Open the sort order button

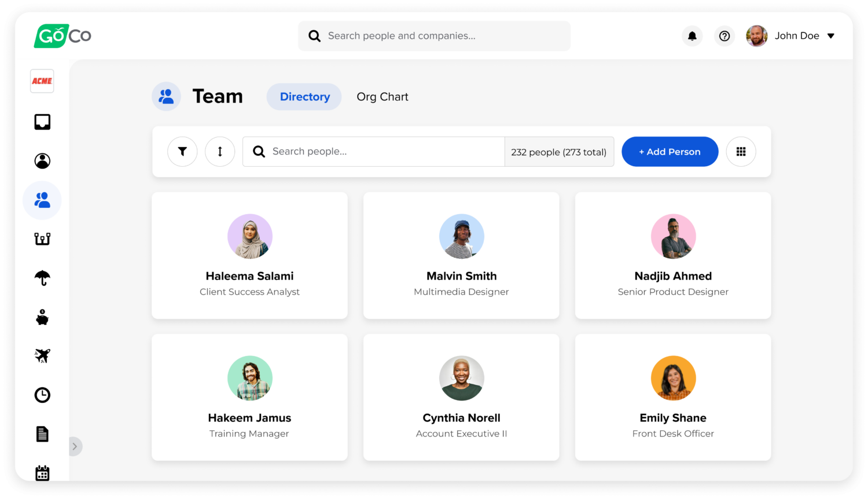click(x=220, y=152)
